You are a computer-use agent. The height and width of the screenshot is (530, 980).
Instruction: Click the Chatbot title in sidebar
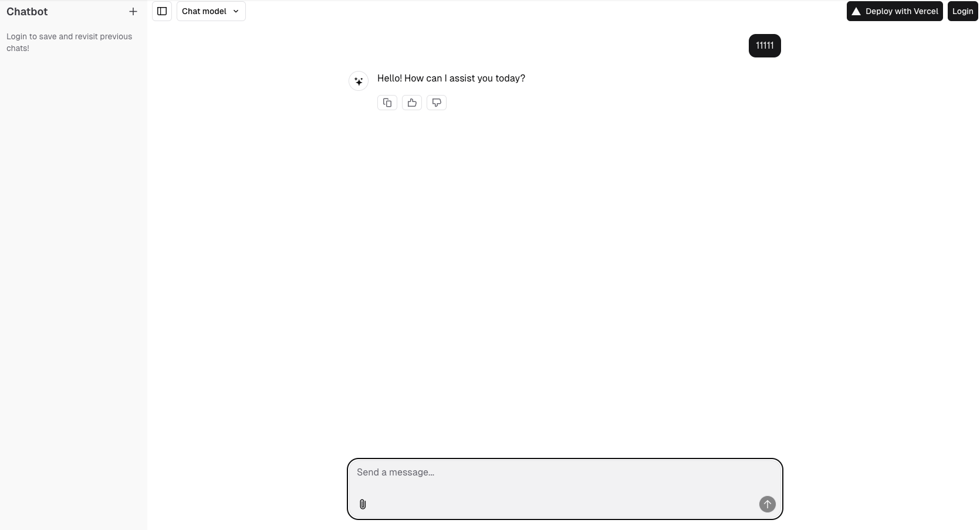click(x=27, y=11)
